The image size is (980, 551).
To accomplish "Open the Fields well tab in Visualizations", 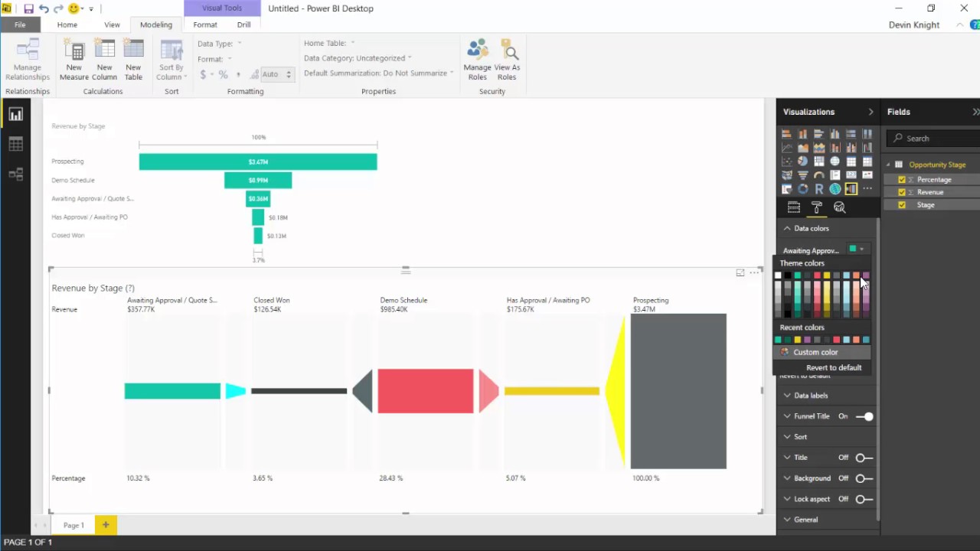I will pyautogui.click(x=794, y=207).
